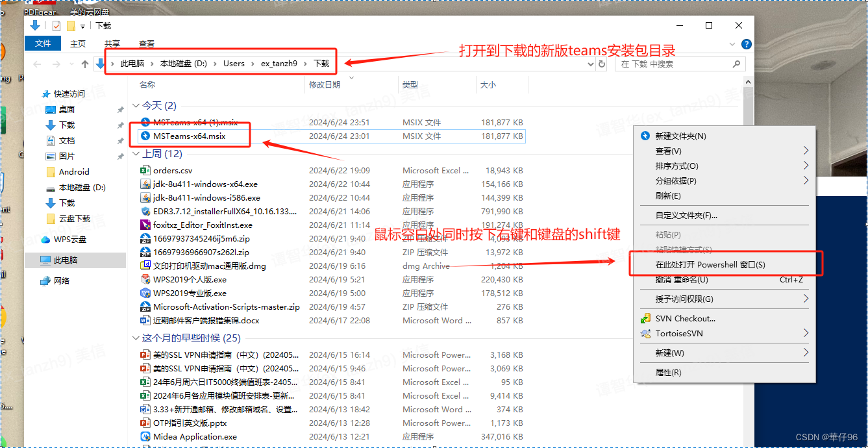Expand the ribbon with the chevron
Viewport: 868px width, 448px height.
(x=733, y=44)
